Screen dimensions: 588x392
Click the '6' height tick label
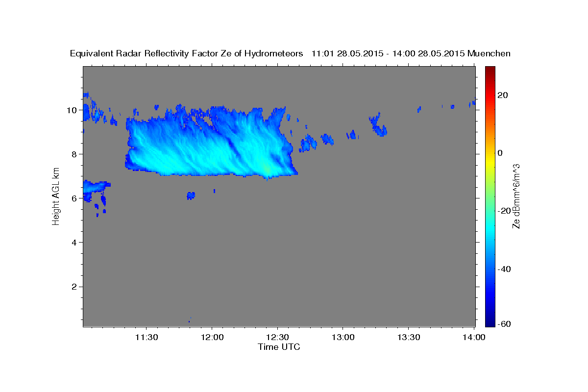tap(75, 198)
